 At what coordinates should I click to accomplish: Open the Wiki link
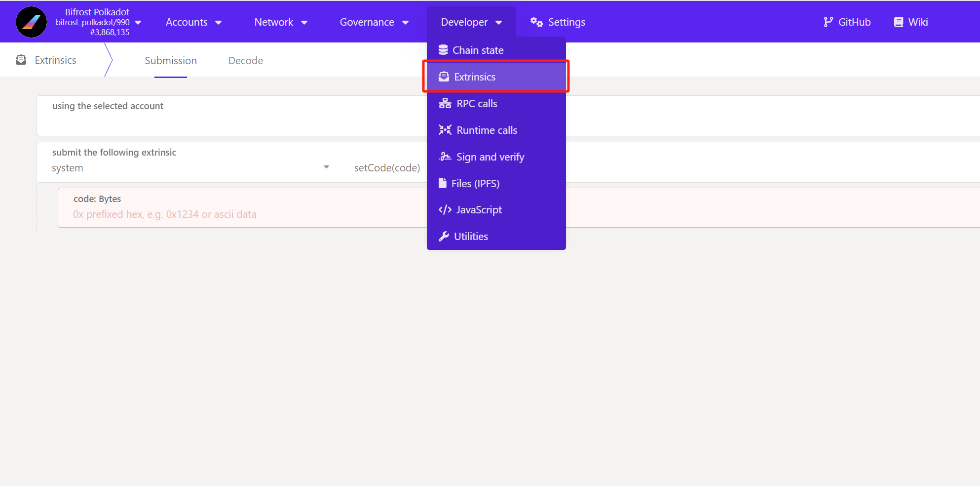coord(911,22)
